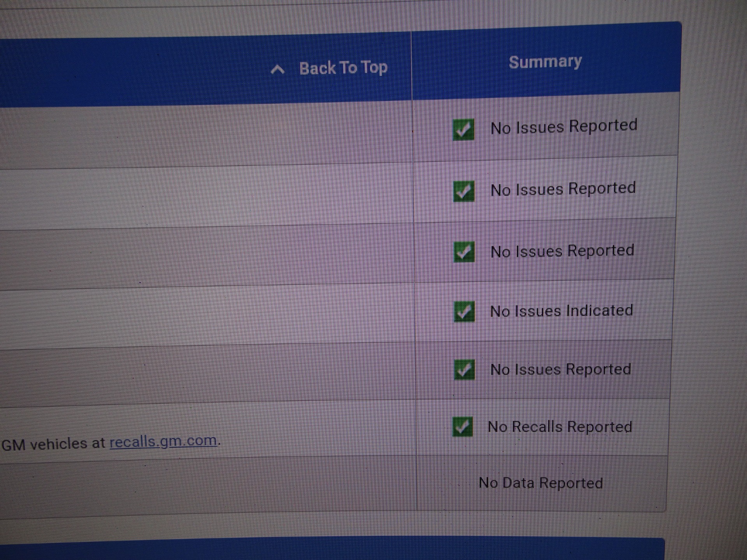The height and width of the screenshot is (560, 747).
Task: Click the checkmark in the second No Issues Reported row
Action: click(464, 191)
